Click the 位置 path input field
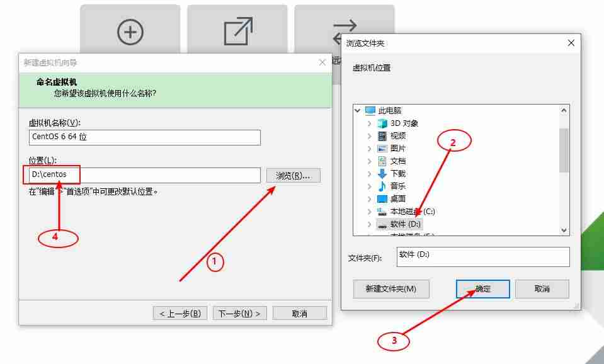This screenshot has height=364, width=604. point(145,175)
